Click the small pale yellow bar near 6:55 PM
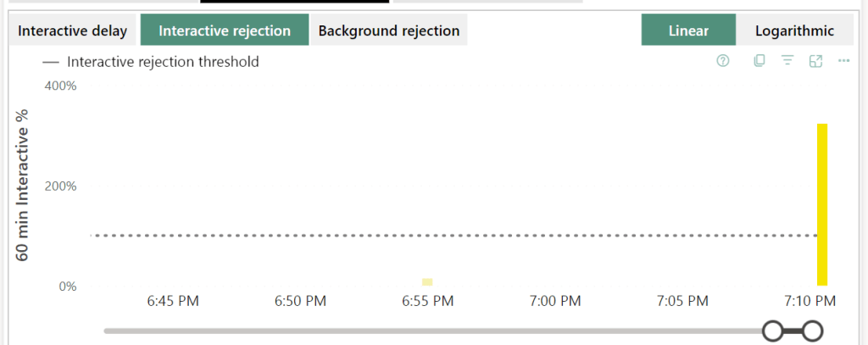The image size is (868, 345). point(427,282)
